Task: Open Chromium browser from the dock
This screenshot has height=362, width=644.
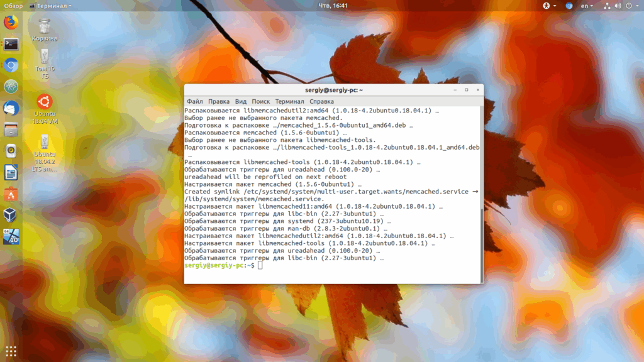Action: tap(11, 65)
